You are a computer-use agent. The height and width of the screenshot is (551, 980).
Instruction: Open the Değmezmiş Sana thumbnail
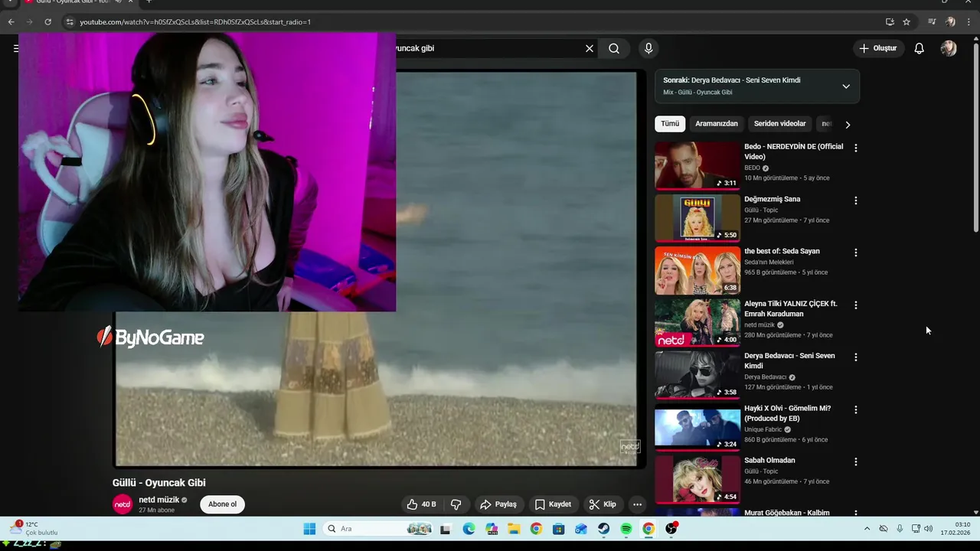click(x=697, y=218)
